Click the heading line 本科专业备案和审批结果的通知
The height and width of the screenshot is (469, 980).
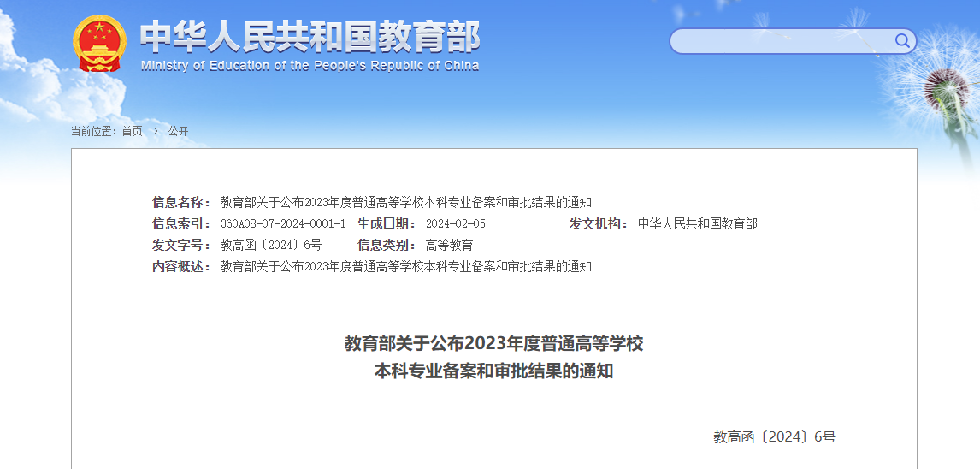pyautogui.click(x=493, y=371)
